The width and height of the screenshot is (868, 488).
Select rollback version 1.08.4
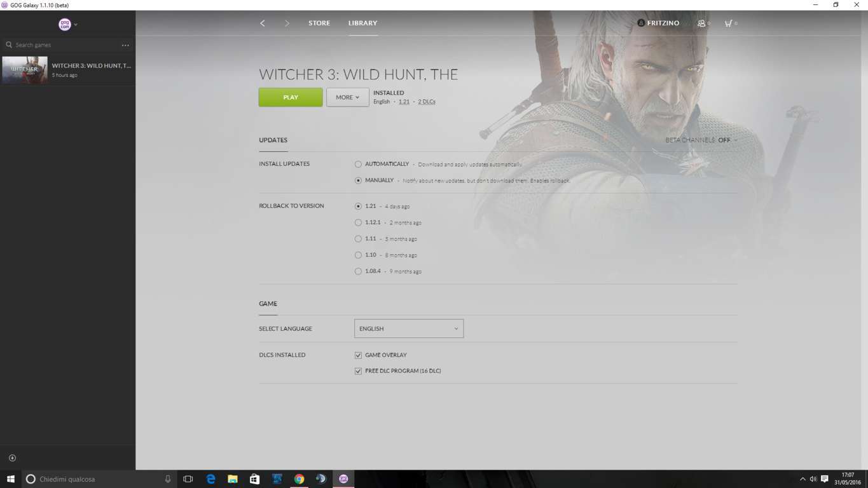click(x=358, y=271)
